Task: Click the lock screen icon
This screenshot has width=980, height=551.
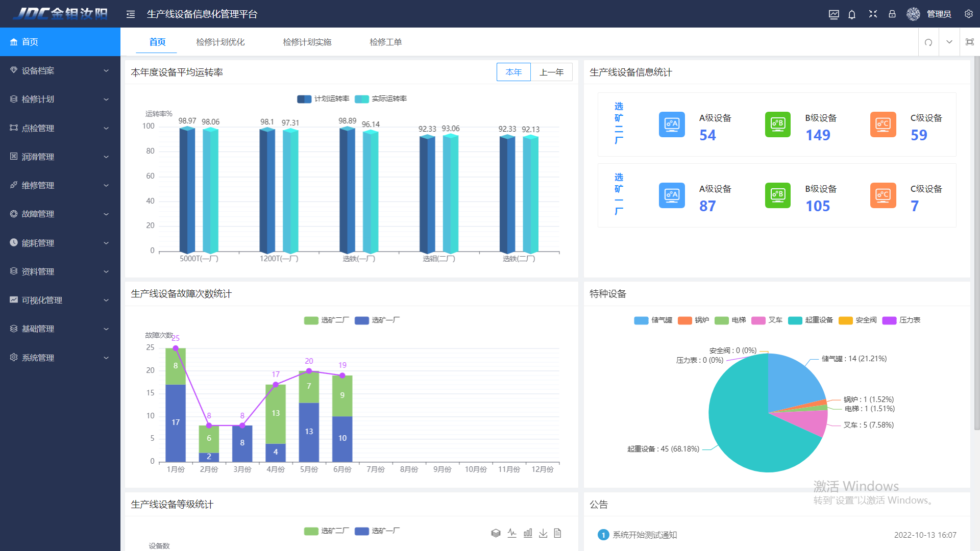Action: click(x=892, y=14)
